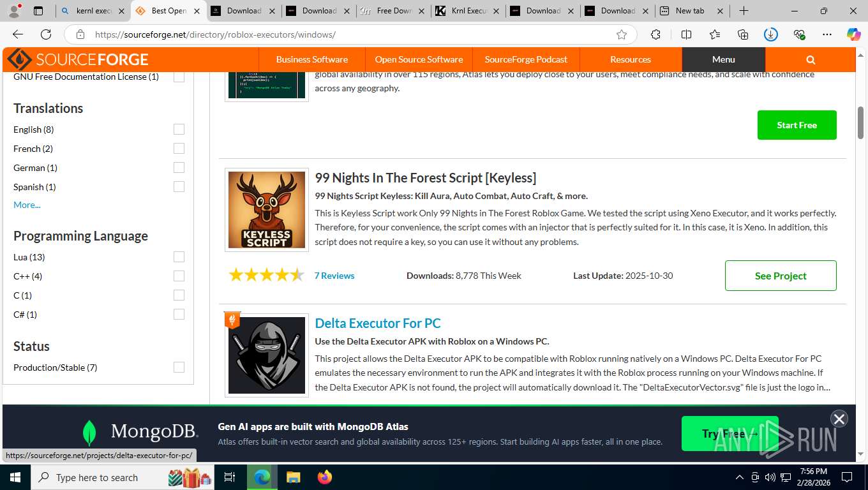Show hidden system tray icons chevron
The image size is (868, 490).
tap(740, 477)
